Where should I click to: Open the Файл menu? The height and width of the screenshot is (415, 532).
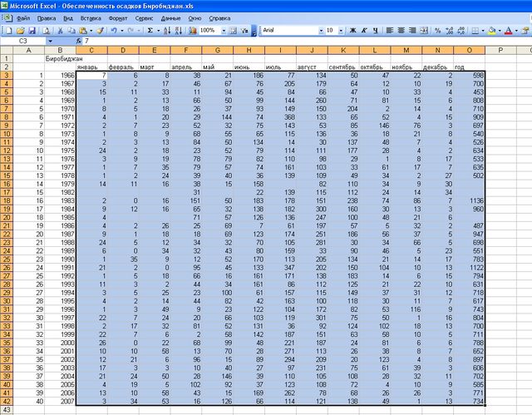click(x=23, y=18)
